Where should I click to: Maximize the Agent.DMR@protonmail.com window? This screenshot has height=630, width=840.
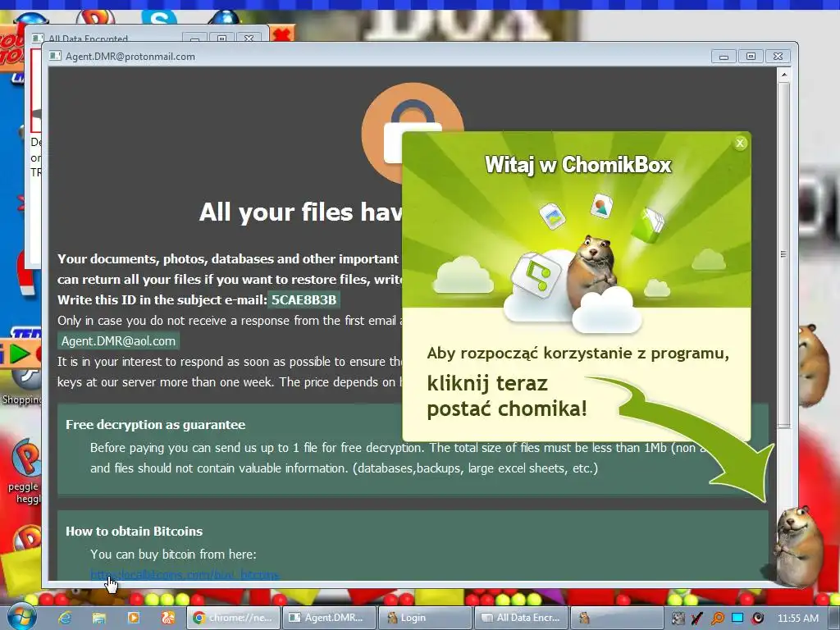coord(751,57)
